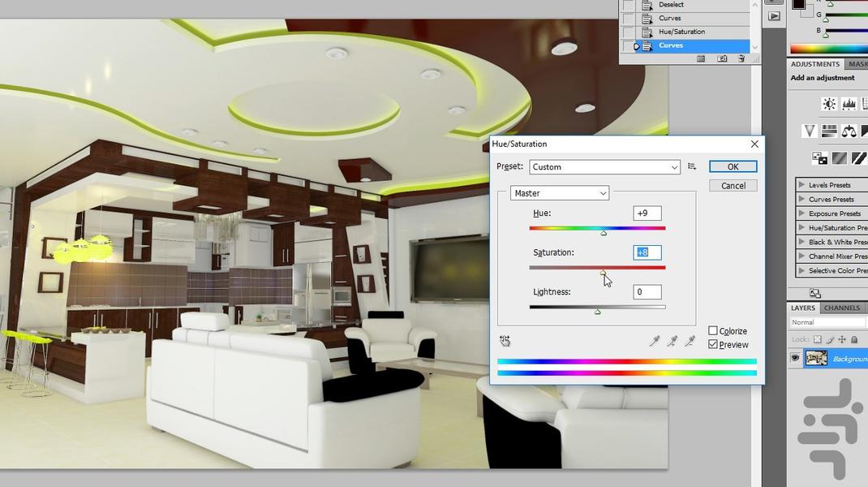
Task: Select the first eyedropper in Hue/Saturation dialog
Action: (655, 340)
